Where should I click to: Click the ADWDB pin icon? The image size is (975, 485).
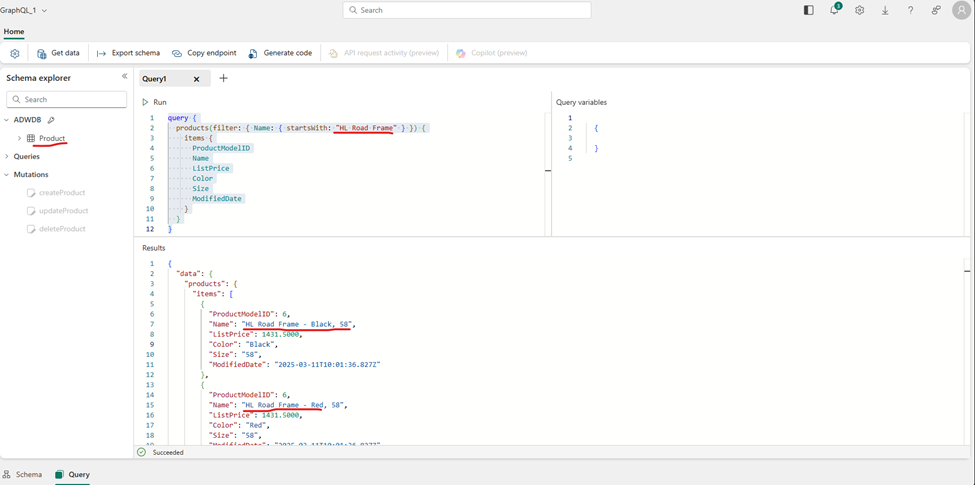pos(51,120)
